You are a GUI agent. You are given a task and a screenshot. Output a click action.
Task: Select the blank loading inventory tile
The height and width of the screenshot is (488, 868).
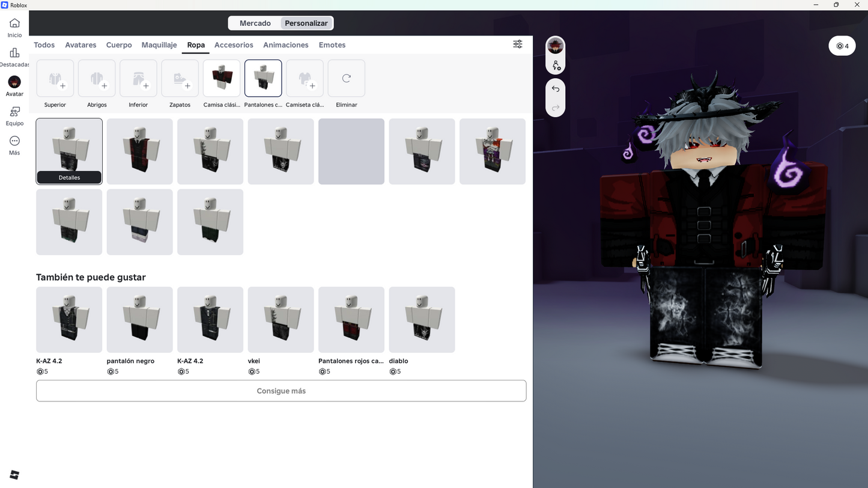351,151
